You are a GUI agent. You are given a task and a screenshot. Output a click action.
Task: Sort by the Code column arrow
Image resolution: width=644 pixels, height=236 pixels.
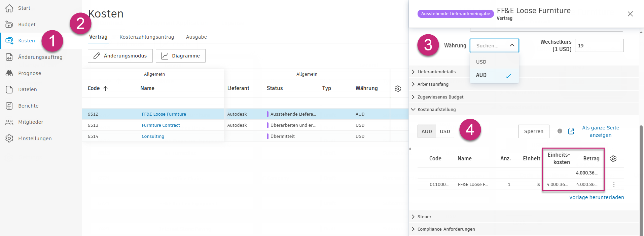point(106,88)
